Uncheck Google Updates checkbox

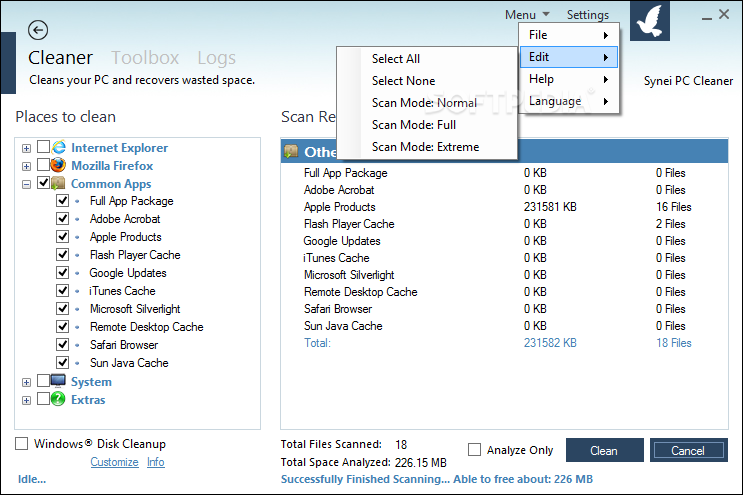pos(63,272)
